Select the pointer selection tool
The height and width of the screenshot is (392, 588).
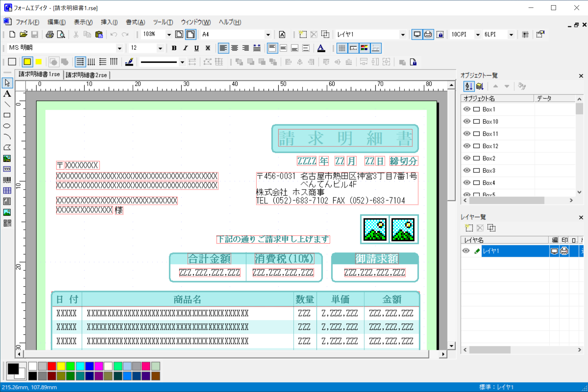click(x=7, y=83)
